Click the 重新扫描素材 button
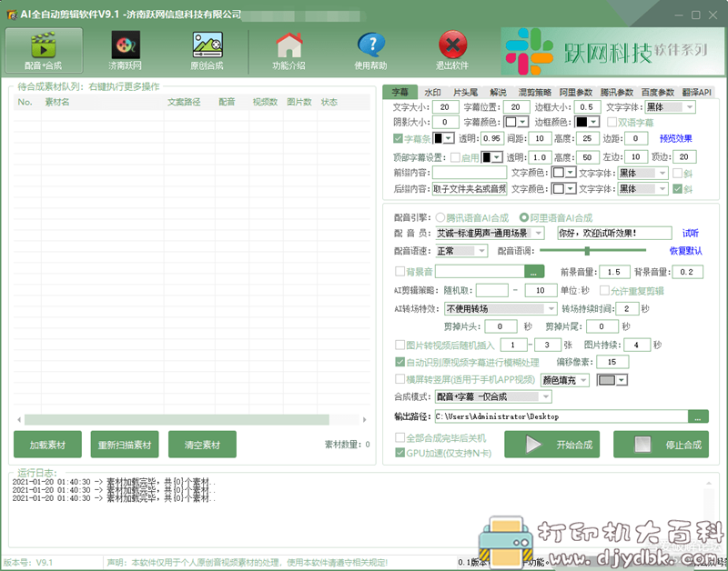 pyautogui.click(x=125, y=445)
